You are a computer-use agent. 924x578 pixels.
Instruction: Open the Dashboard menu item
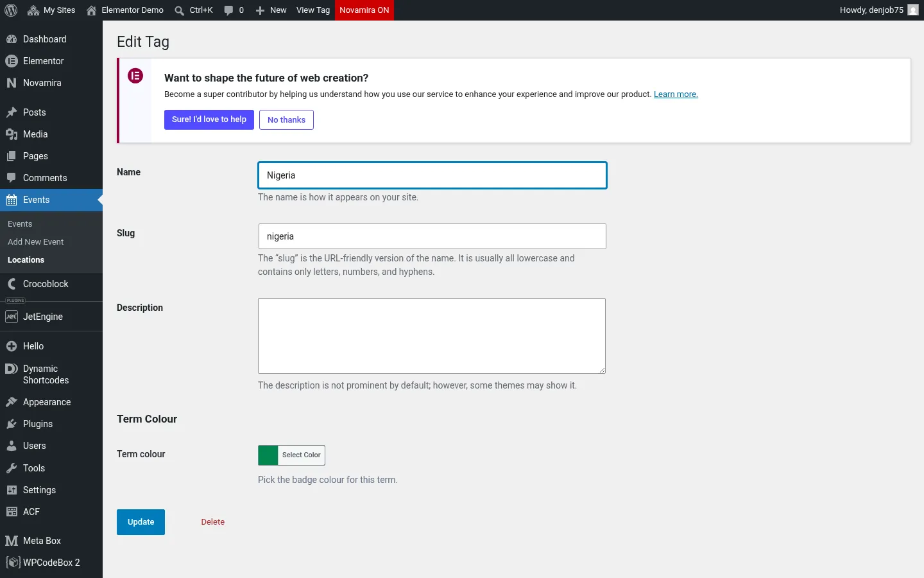[x=51, y=39]
